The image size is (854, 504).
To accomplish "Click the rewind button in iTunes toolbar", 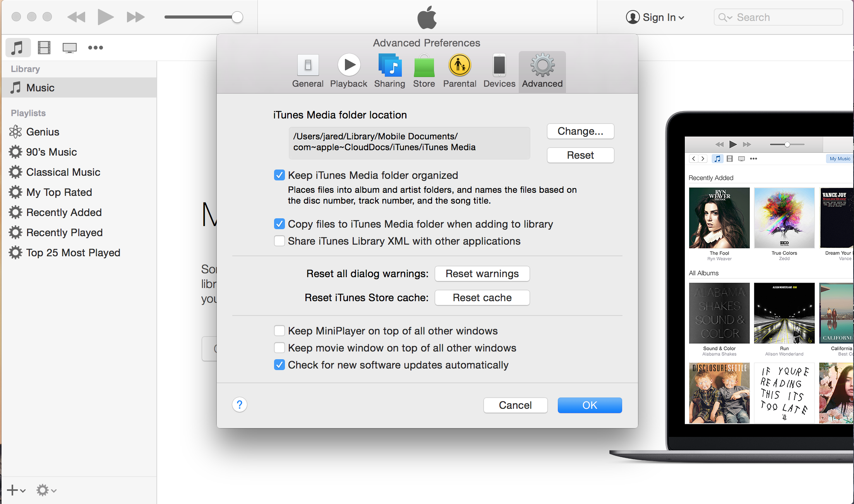I will [x=76, y=17].
